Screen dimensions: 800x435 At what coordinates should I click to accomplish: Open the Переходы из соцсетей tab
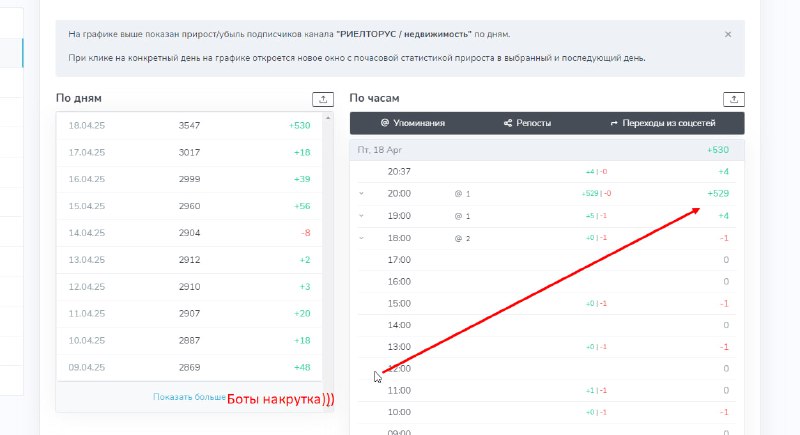(x=663, y=123)
